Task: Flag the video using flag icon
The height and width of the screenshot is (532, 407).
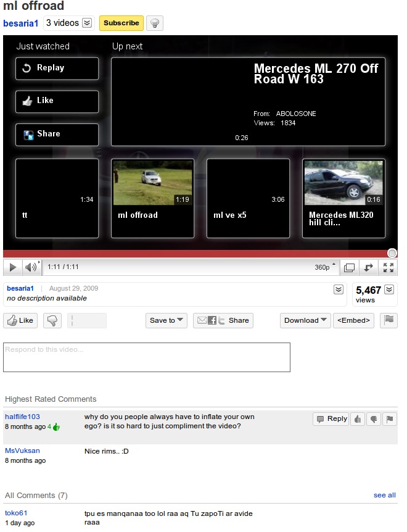Action: click(388, 321)
